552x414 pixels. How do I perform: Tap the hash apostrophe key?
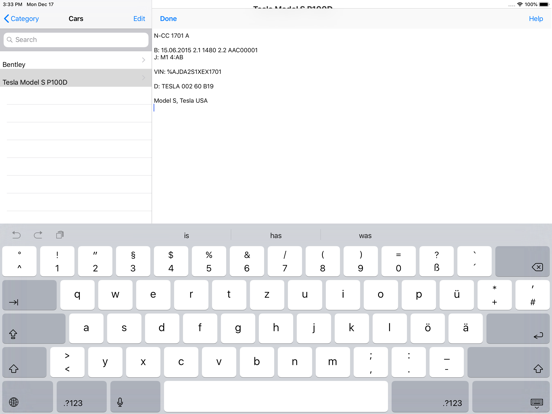click(533, 295)
